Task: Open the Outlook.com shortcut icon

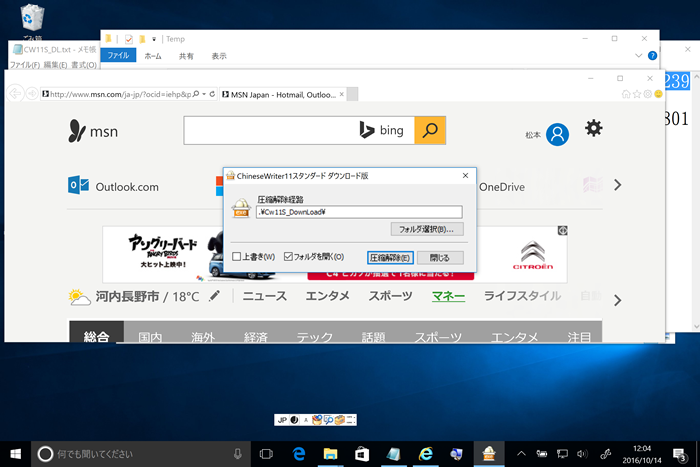Action: pos(78,185)
